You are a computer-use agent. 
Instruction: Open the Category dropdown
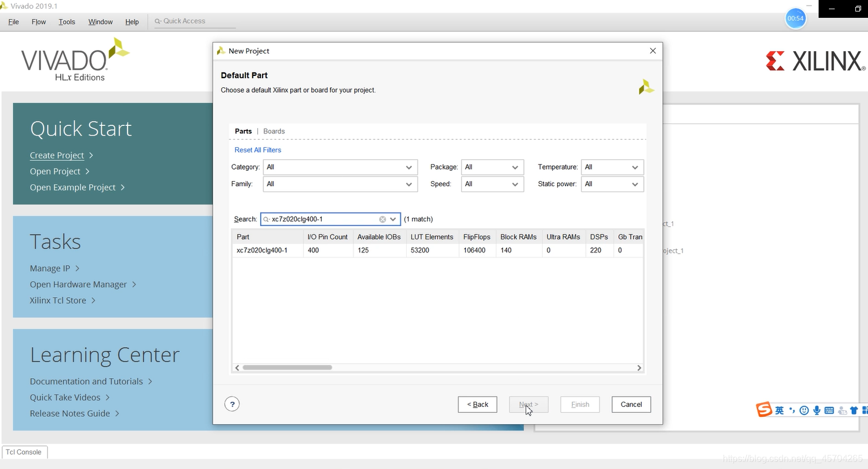pos(340,167)
